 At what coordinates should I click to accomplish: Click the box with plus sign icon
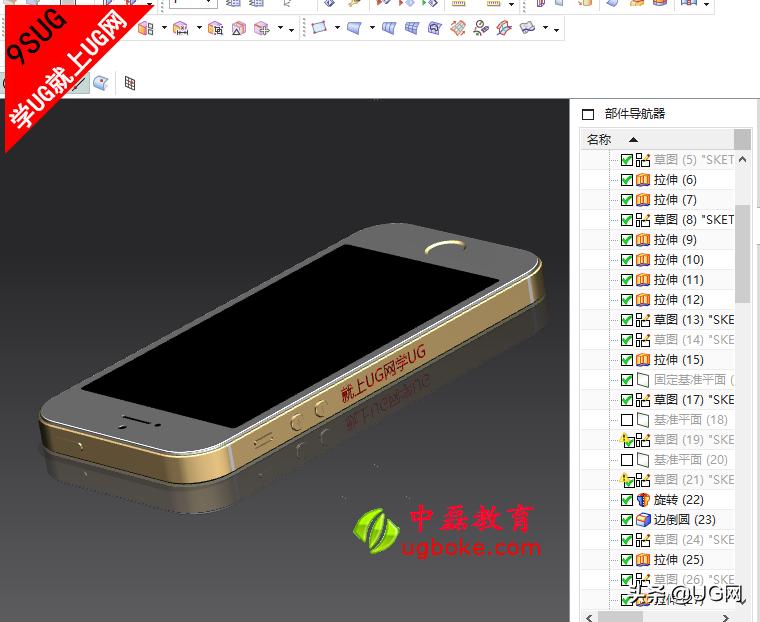262,29
